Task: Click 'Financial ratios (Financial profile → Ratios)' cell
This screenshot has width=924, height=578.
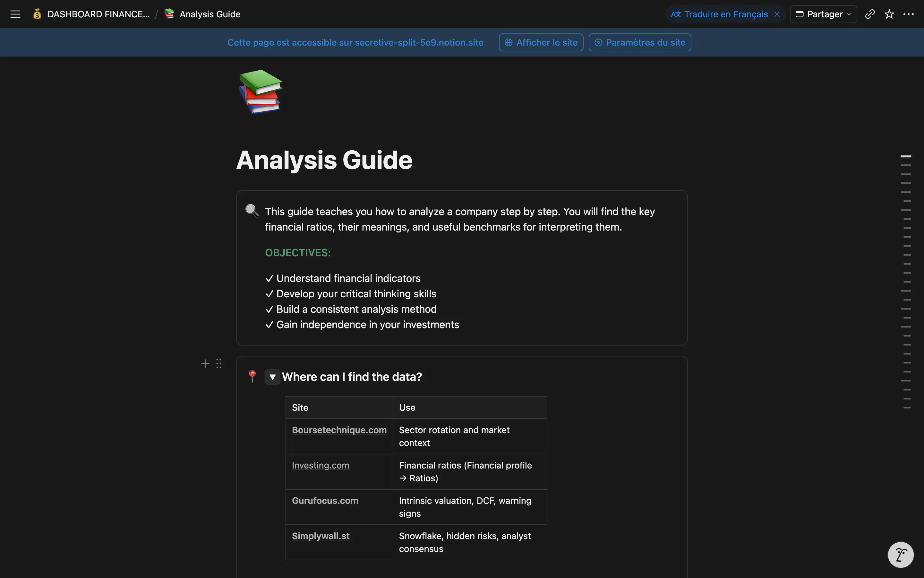Action: (x=470, y=472)
